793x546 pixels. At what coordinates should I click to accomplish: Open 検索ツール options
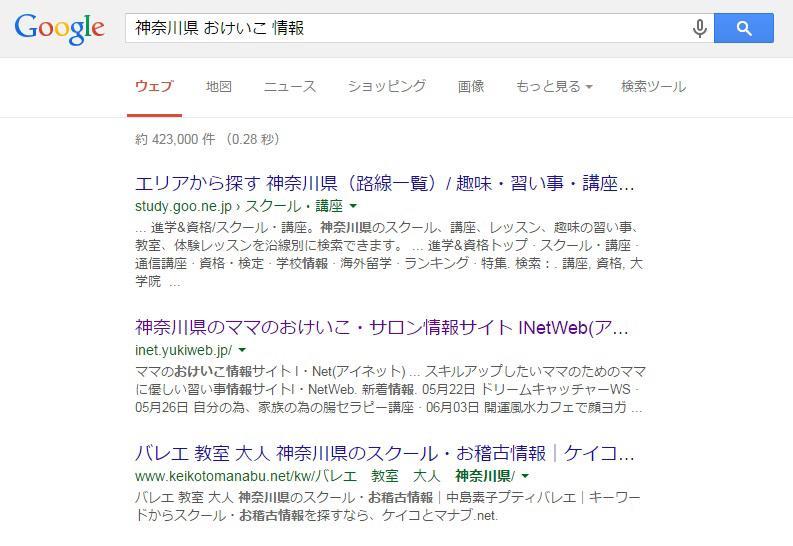pos(653,86)
